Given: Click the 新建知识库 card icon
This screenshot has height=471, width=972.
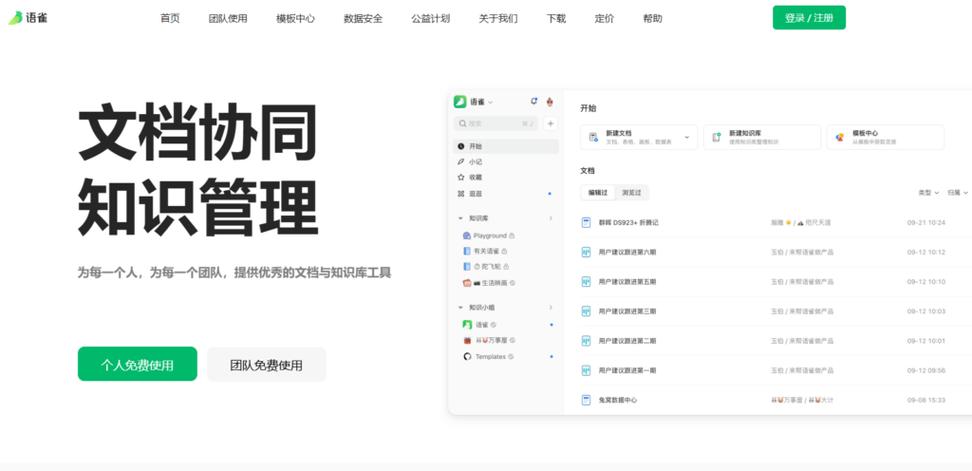Looking at the screenshot, I should coord(717,137).
